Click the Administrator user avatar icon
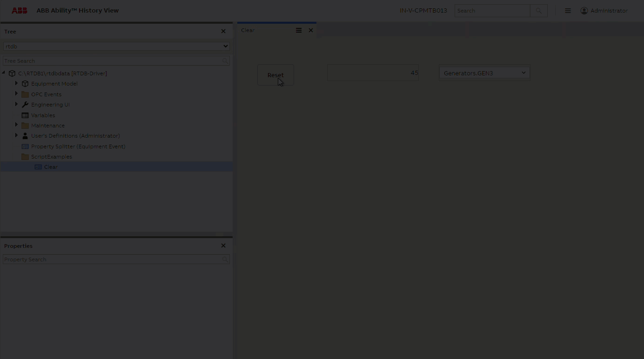The width and height of the screenshot is (644, 359). (x=584, y=11)
